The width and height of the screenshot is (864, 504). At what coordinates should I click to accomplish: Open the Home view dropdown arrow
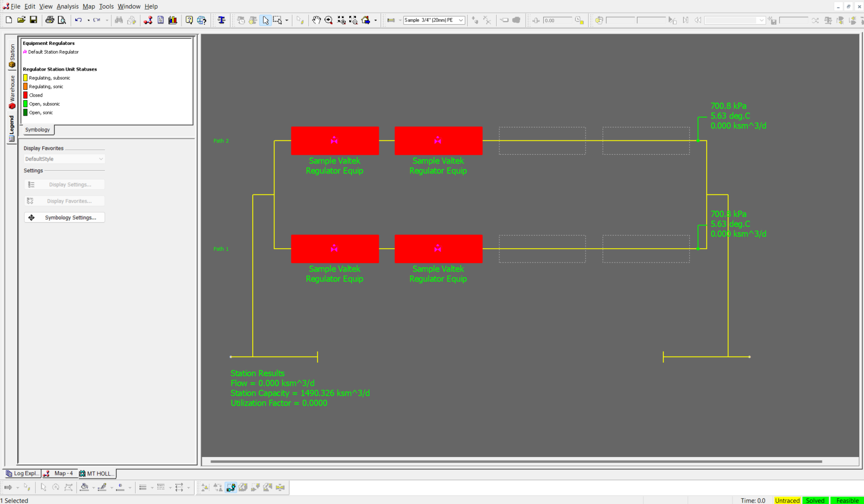(x=376, y=20)
